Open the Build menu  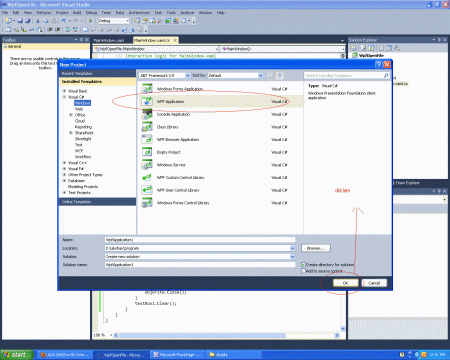click(77, 13)
